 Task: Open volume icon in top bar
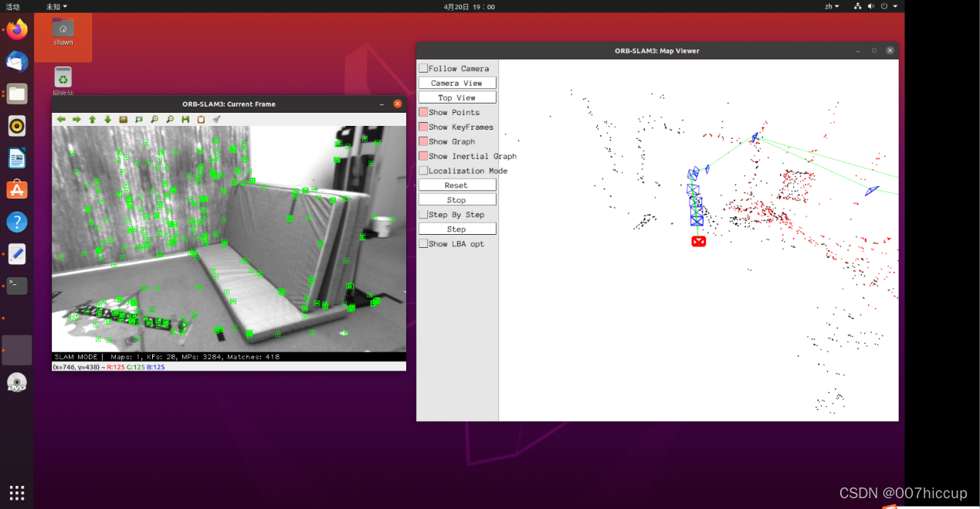coord(871,6)
